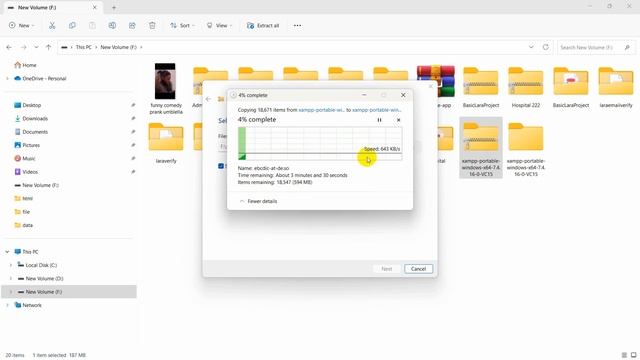The width and height of the screenshot is (640, 360).
Task: Select This PC in the address breadcrumb
Action: tap(84, 47)
